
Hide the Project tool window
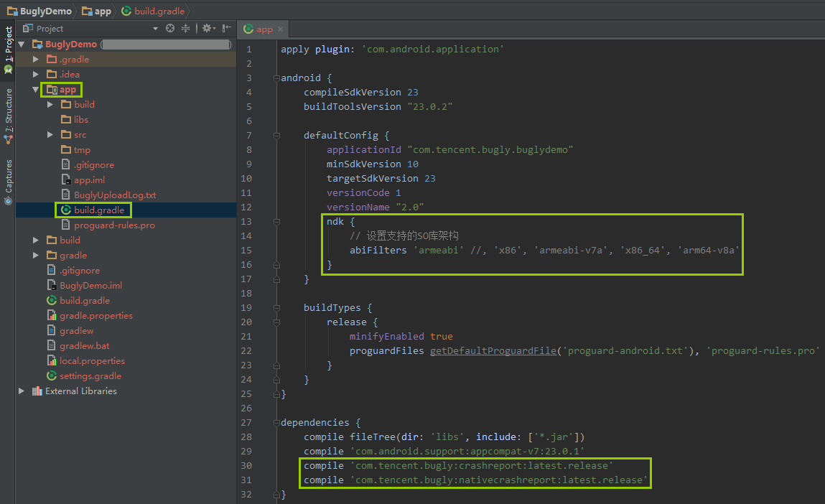click(x=227, y=29)
